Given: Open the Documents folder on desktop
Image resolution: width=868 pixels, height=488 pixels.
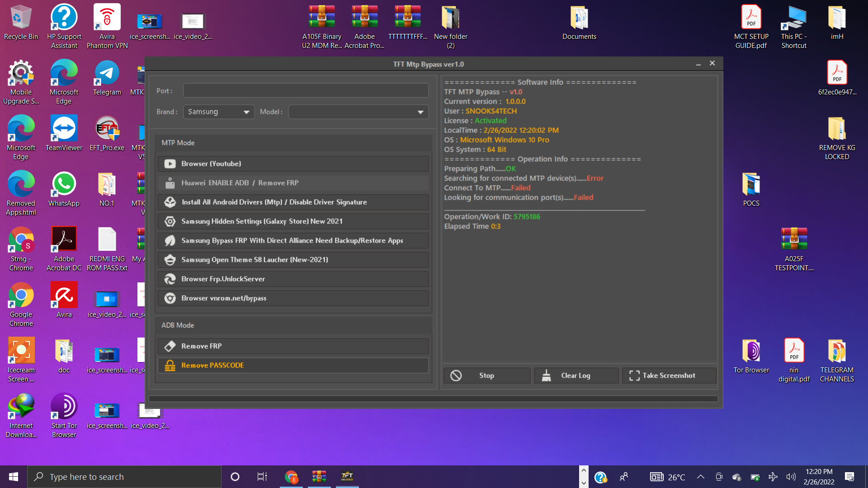Looking at the screenshot, I should (x=579, y=23).
